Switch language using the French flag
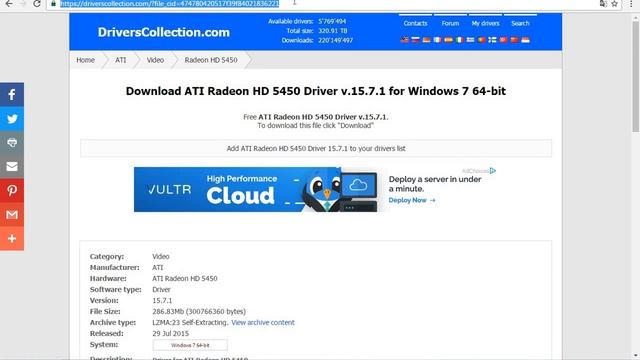Screen dimensions: 640x360 point(438,40)
